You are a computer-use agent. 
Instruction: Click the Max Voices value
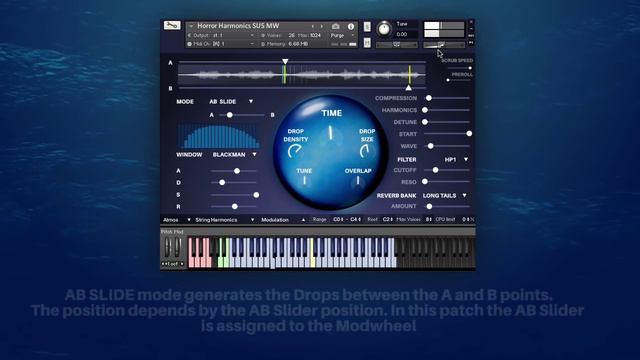click(429, 220)
